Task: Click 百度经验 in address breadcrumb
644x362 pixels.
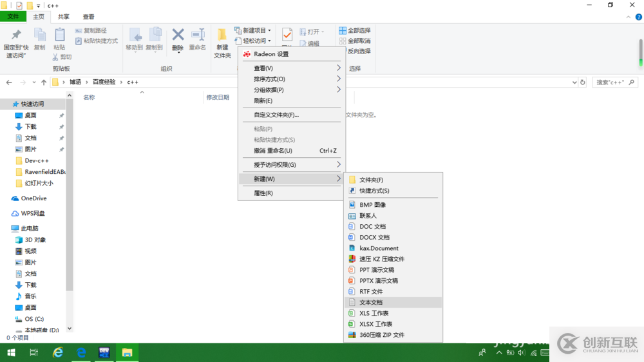Action: [x=104, y=82]
